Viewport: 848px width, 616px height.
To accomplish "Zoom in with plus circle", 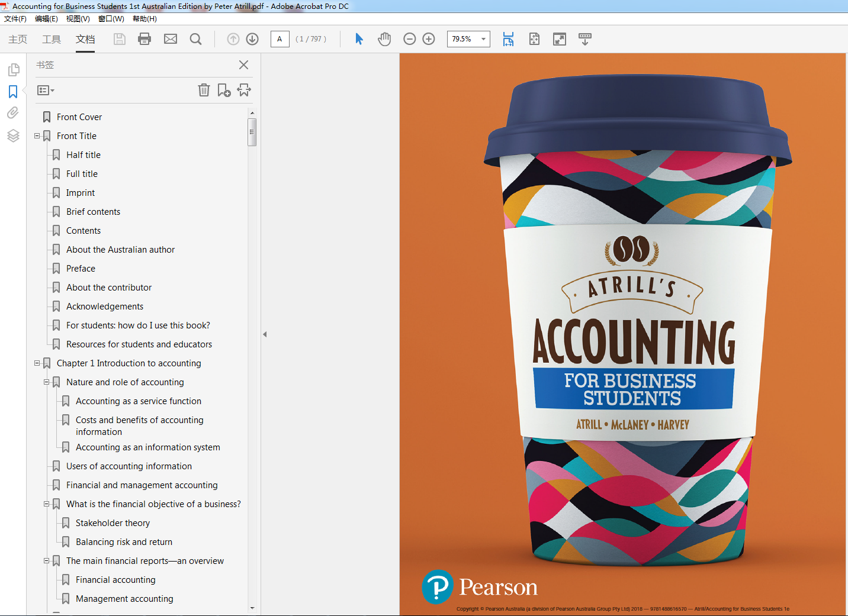I will pyautogui.click(x=429, y=39).
